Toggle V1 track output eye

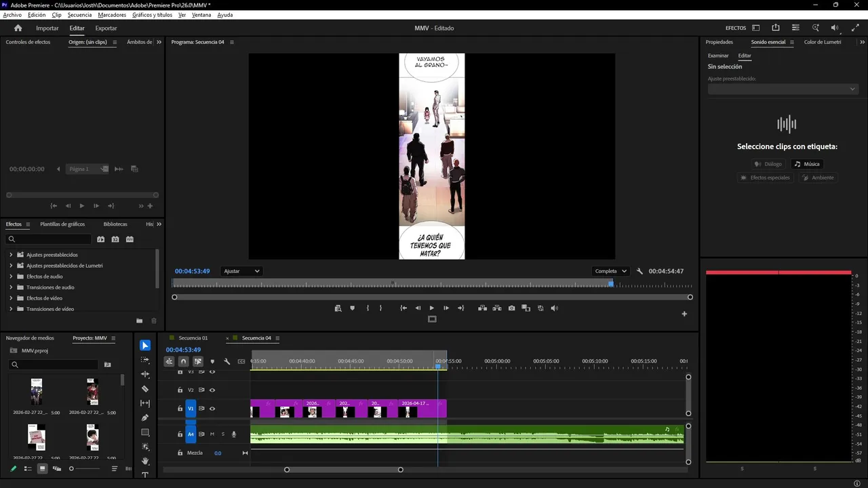pyautogui.click(x=212, y=409)
